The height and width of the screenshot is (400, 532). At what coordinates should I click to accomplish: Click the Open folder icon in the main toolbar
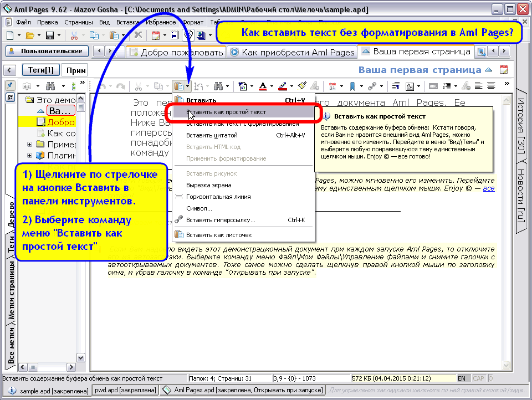point(30,35)
